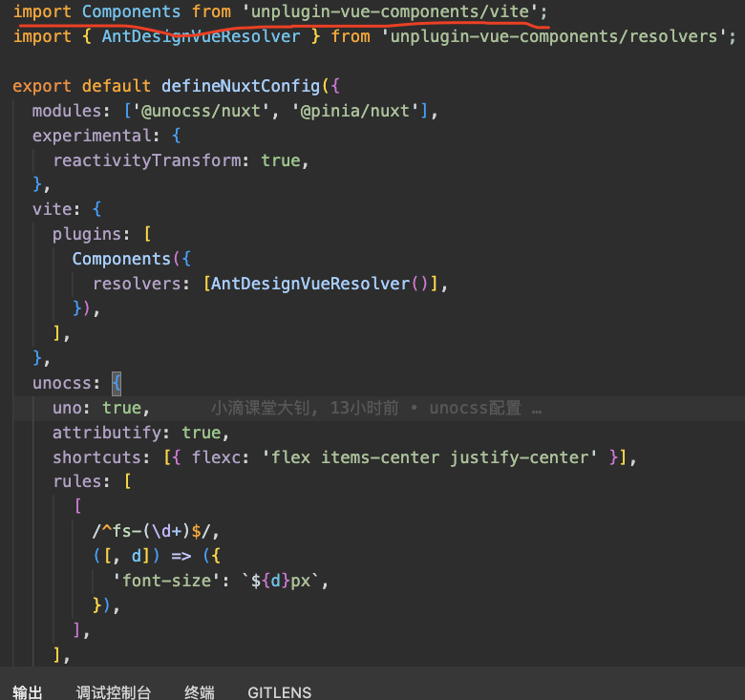The height and width of the screenshot is (700, 745).
Task: Click the modules property key
Action: point(67,111)
